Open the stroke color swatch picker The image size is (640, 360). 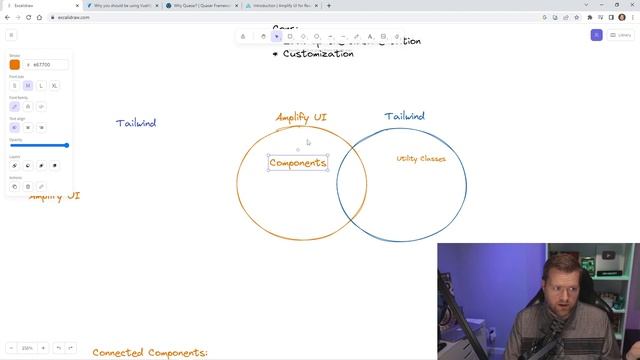point(15,64)
